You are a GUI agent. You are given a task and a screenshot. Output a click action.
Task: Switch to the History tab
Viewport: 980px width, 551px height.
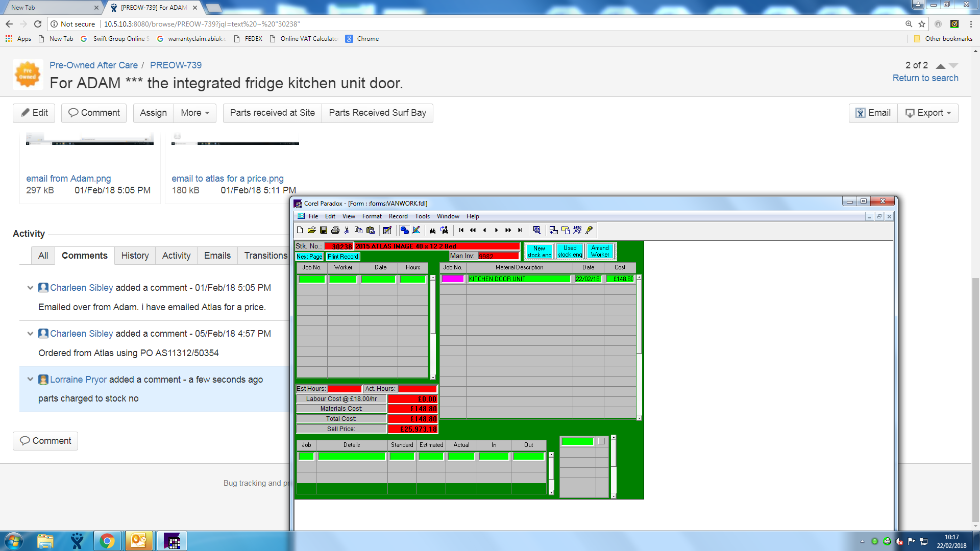[x=135, y=256]
